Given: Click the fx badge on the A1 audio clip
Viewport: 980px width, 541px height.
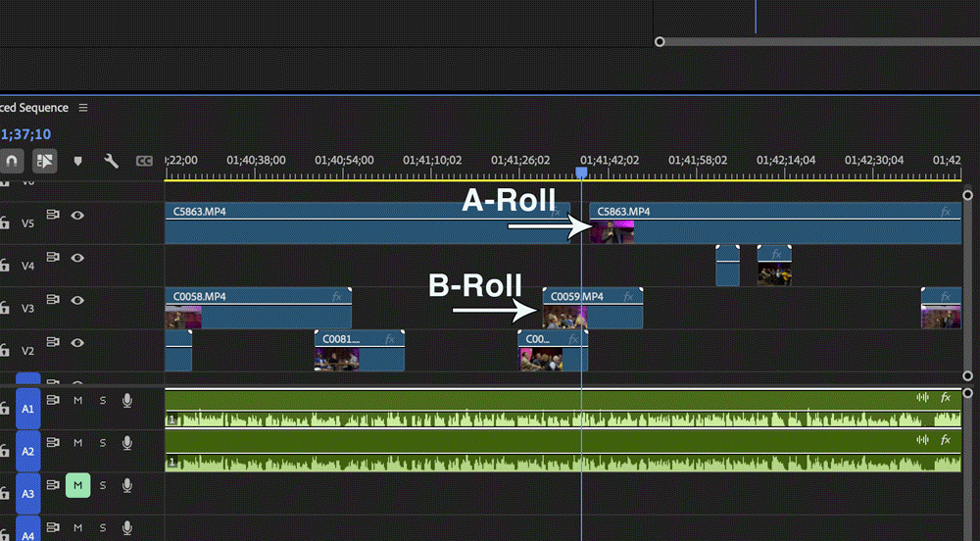Looking at the screenshot, I should click(x=946, y=398).
